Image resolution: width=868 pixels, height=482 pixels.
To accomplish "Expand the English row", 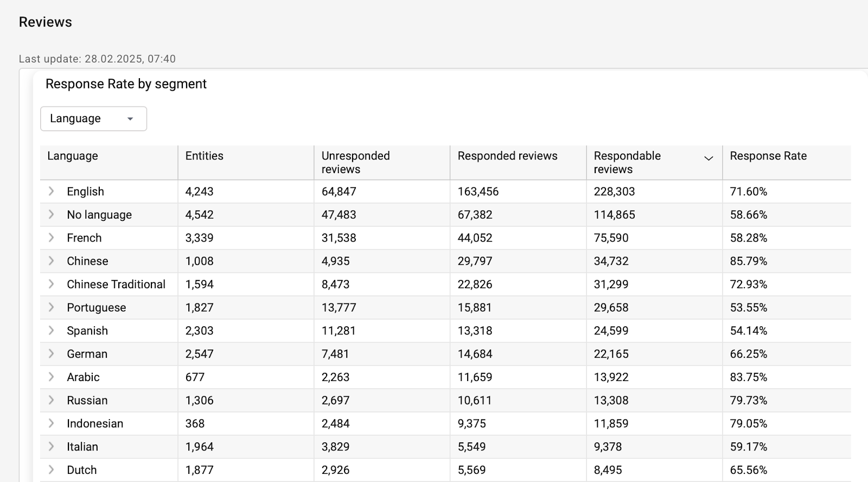I will point(52,191).
